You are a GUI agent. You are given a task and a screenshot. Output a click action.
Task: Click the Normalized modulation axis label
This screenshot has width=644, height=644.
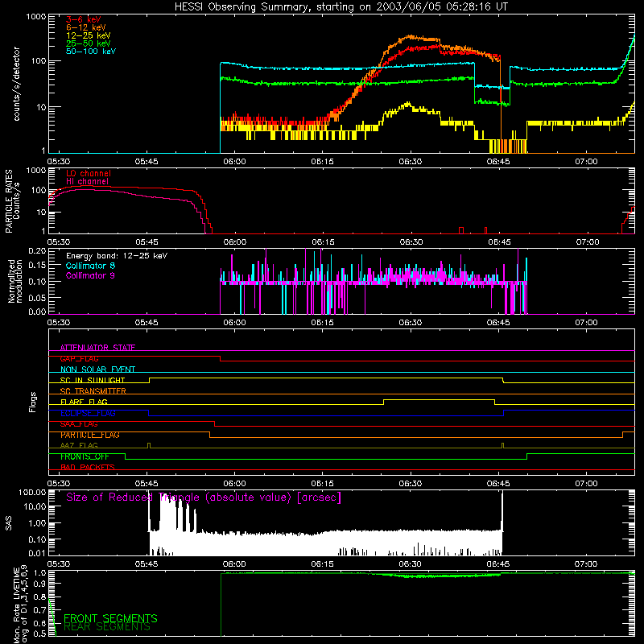[x=15, y=281]
